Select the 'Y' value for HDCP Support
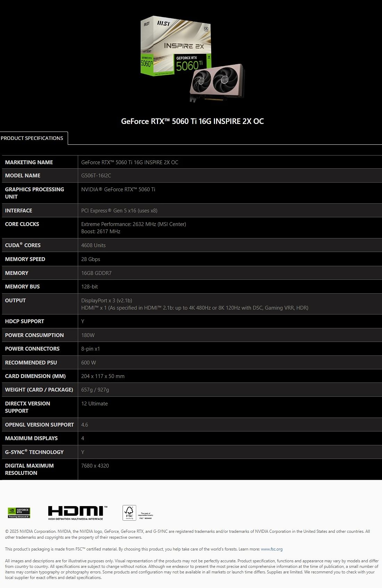 pyautogui.click(x=83, y=321)
